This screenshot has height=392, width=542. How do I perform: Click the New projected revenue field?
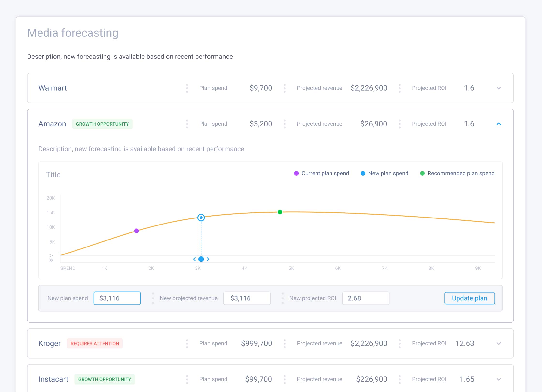[x=247, y=298]
